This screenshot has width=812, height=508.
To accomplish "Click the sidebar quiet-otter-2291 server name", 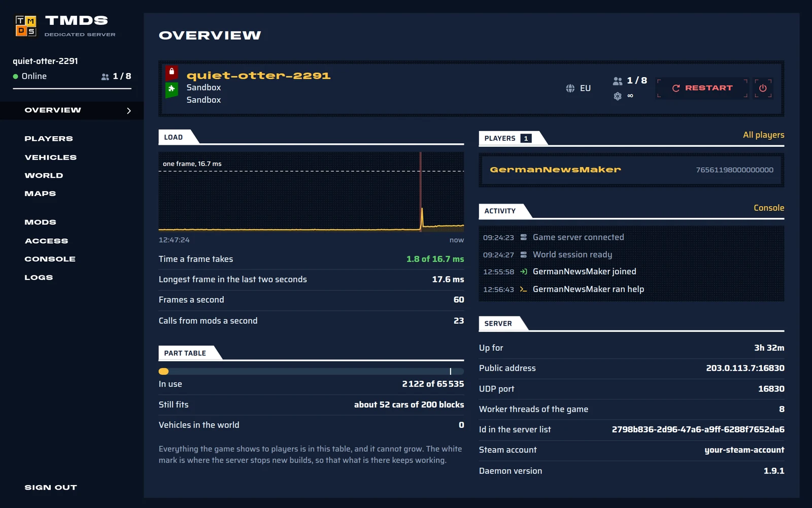I will click(x=45, y=61).
